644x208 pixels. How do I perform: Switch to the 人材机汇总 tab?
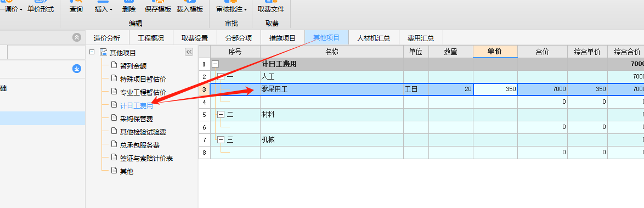pos(374,38)
